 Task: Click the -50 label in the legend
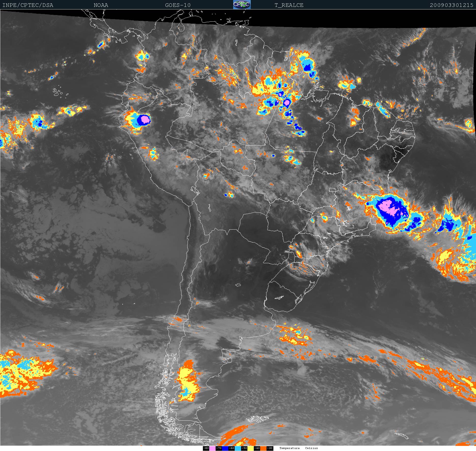(x=244, y=448)
